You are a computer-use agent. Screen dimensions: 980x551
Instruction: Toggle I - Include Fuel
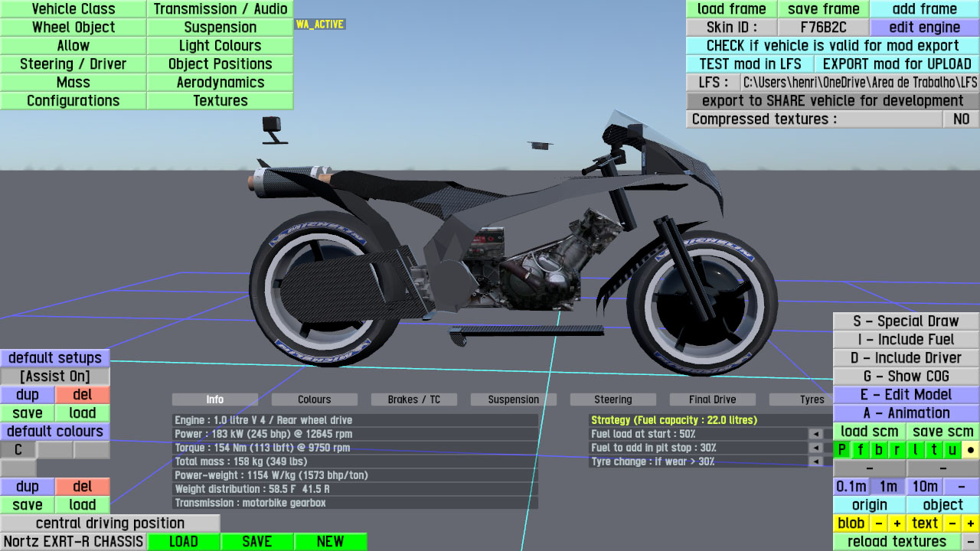click(x=906, y=340)
